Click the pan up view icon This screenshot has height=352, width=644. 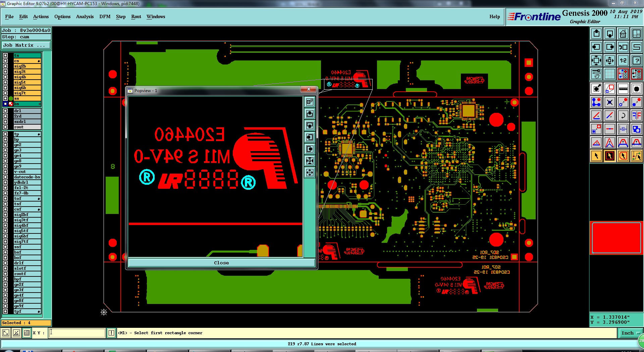point(596,34)
